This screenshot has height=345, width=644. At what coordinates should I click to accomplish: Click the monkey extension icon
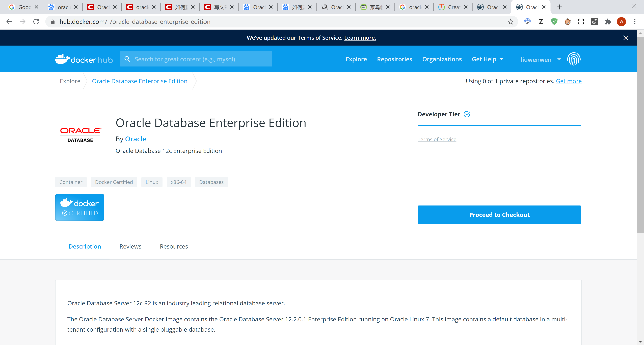568,22
